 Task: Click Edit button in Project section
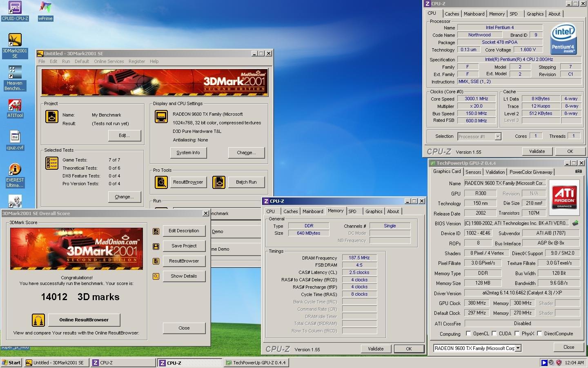(125, 135)
